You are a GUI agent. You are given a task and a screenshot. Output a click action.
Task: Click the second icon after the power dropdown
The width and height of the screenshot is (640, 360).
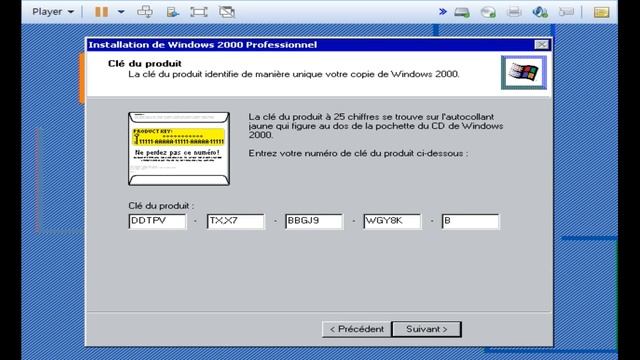coord(173,12)
